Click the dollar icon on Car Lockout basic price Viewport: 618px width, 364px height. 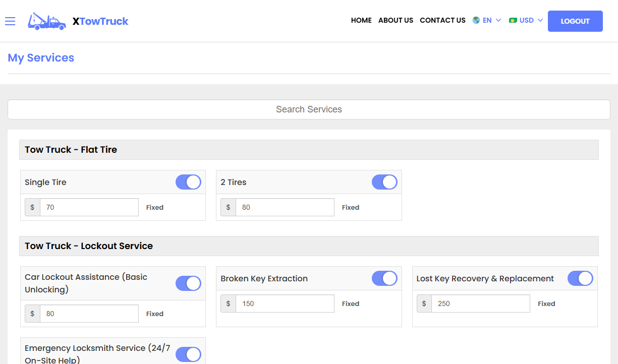click(x=32, y=313)
